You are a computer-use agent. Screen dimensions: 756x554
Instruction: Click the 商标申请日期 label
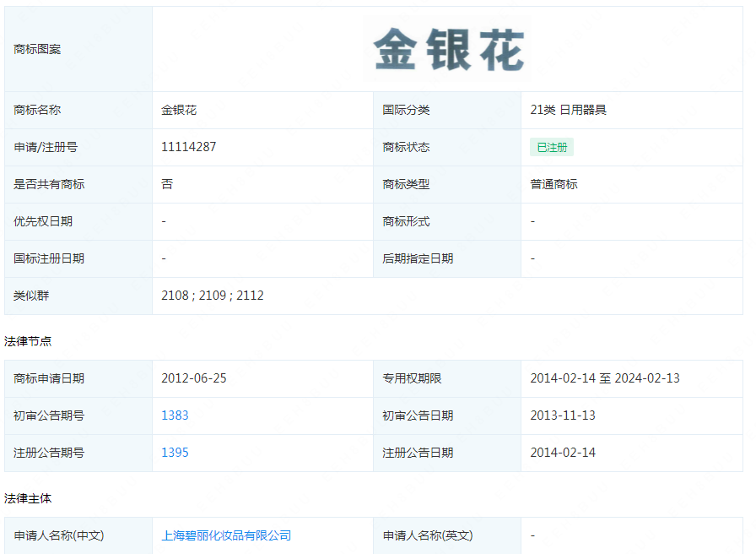pos(49,378)
